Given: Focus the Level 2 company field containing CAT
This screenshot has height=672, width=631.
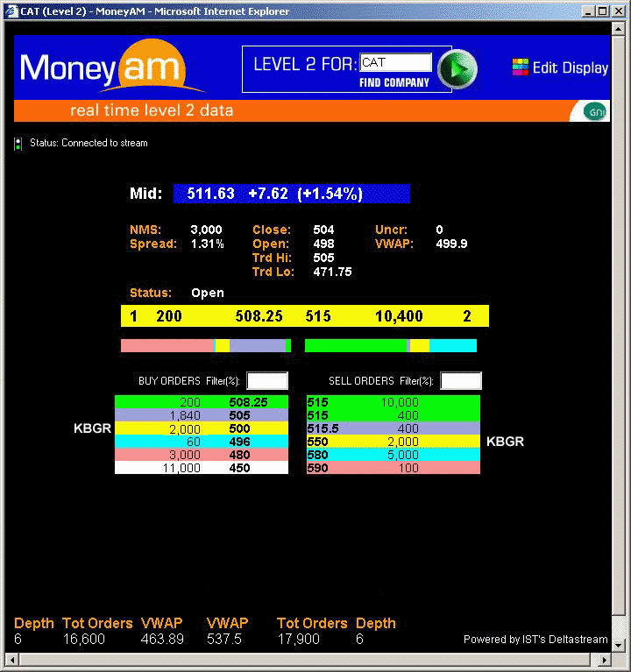Looking at the screenshot, I should pyautogui.click(x=395, y=63).
